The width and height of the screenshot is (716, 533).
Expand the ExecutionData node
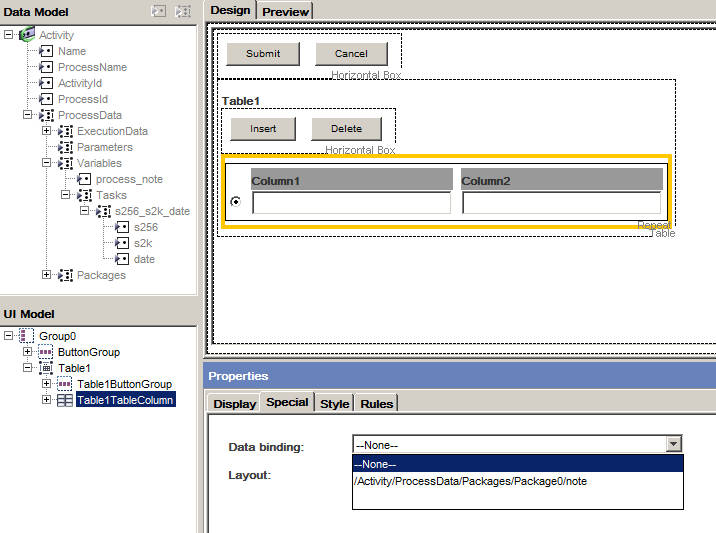tap(46, 131)
